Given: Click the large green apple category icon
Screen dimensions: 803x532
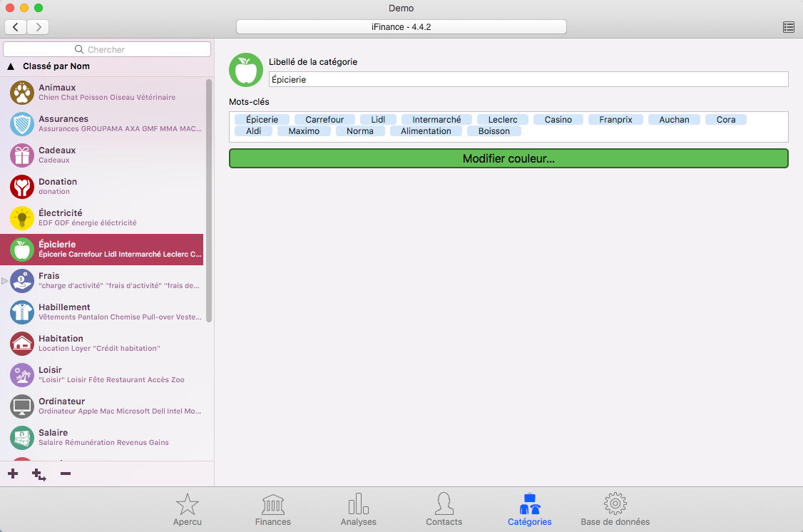Looking at the screenshot, I should 246,70.
